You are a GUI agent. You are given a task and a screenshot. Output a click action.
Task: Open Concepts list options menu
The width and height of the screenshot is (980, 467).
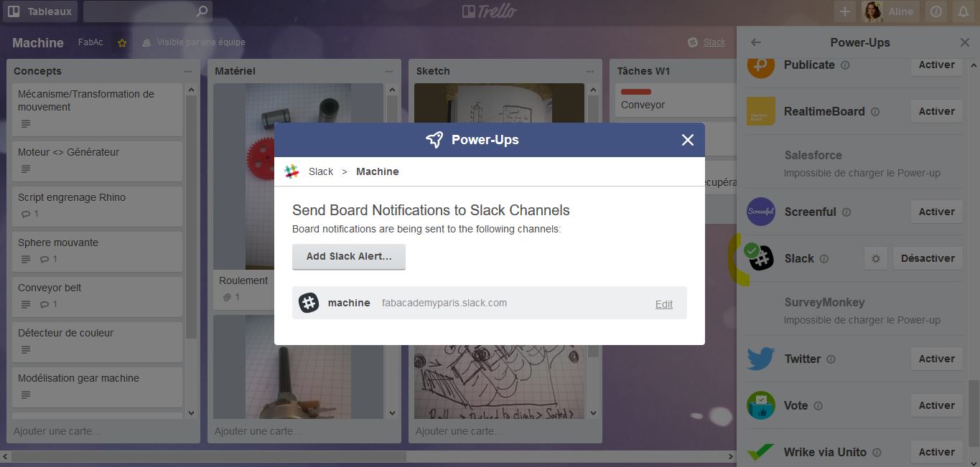tap(187, 71)
